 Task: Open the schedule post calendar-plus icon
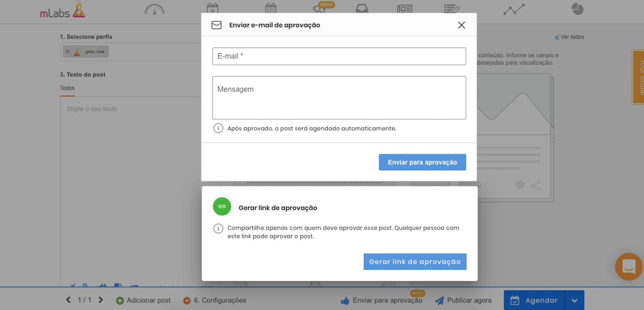pos(212,8)
